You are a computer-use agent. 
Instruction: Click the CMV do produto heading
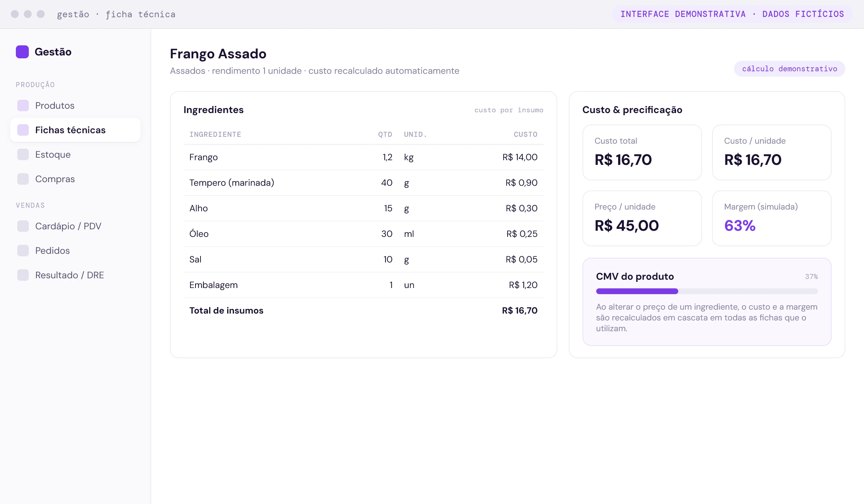point(635,276)
